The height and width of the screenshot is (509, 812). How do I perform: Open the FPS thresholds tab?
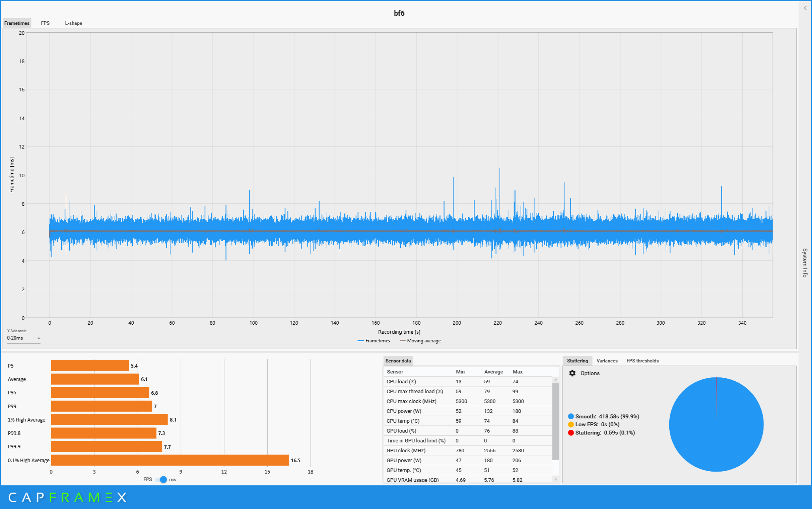pos(642,361)
